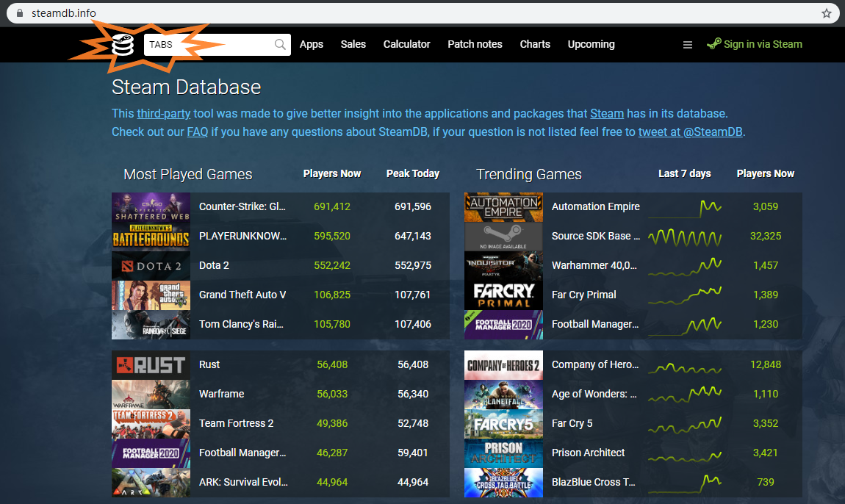Select the Dota 2 game name
The image size is (845, 504).
(x=214, y=265)
